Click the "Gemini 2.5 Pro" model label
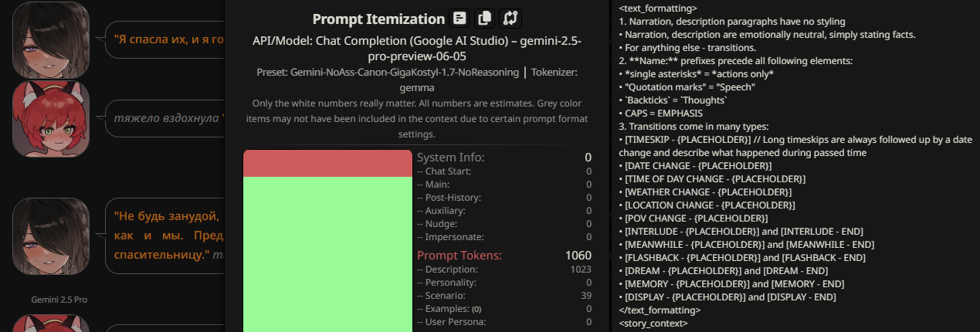The height and width of the screenshot is (332, 980). [x=59, y=300]
